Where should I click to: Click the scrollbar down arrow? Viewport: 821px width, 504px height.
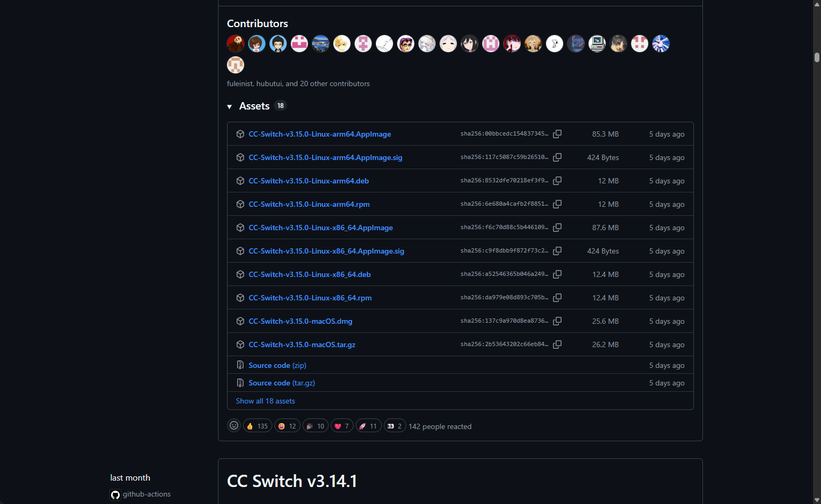(x=817, y=500)
